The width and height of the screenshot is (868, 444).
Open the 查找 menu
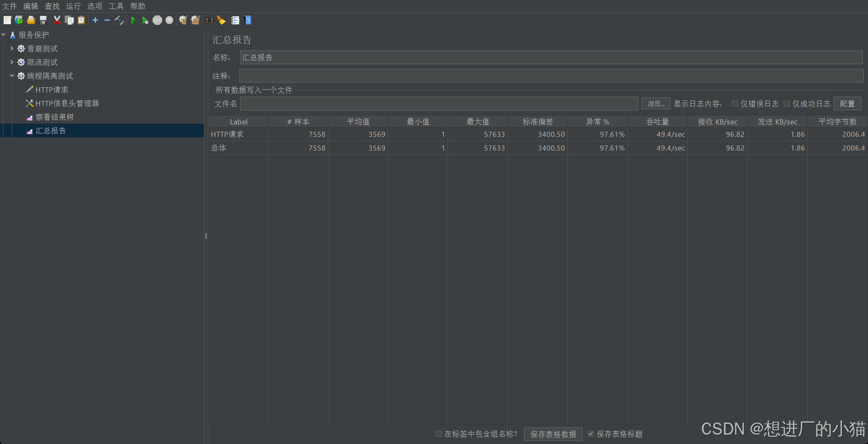(x=52, y=6)
